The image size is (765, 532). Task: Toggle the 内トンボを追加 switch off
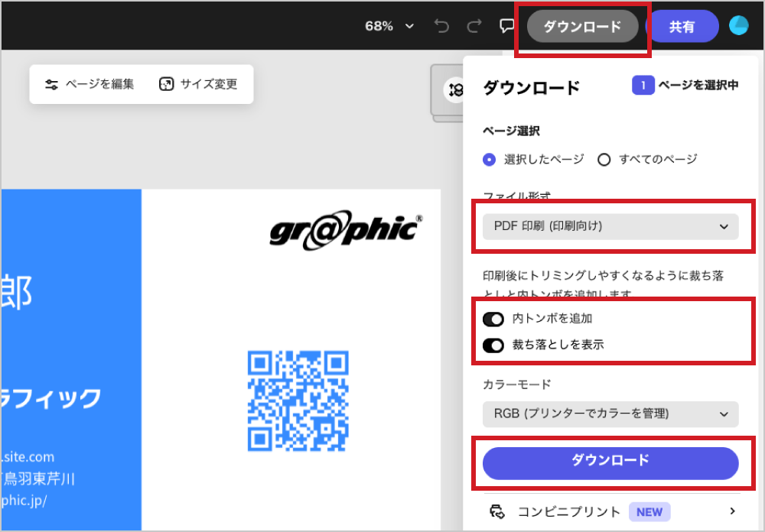tap(493, 319)
